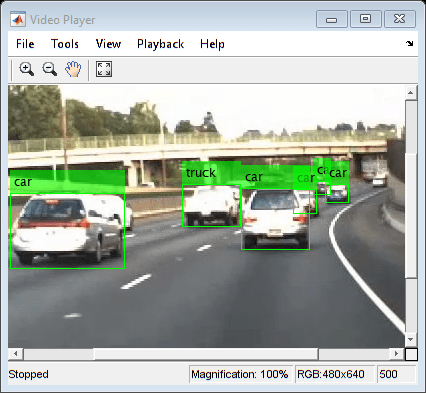Open the File menu
Viewport: 426px width, 393px height.
click(25, 44)
